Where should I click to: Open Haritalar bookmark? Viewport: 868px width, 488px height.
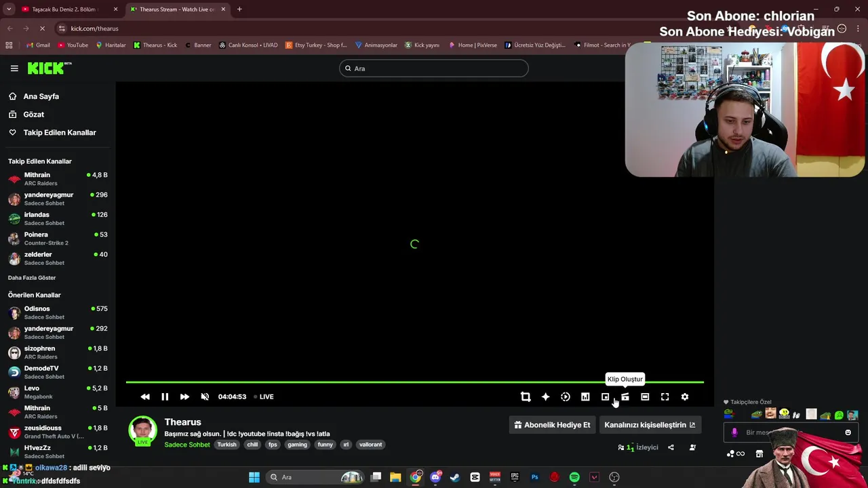(x=111, y=45)
